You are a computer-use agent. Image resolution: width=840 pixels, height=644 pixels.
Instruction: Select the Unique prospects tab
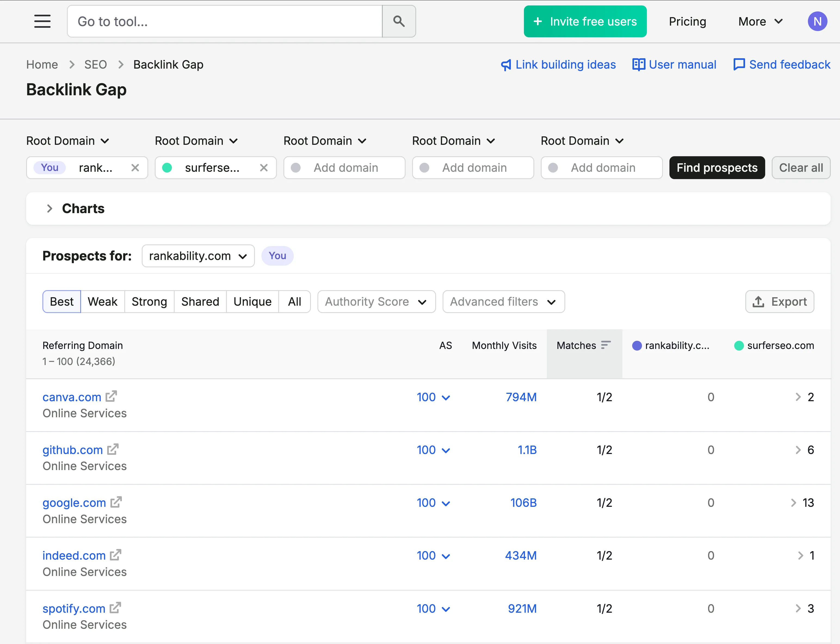click(x=252, y=302)
